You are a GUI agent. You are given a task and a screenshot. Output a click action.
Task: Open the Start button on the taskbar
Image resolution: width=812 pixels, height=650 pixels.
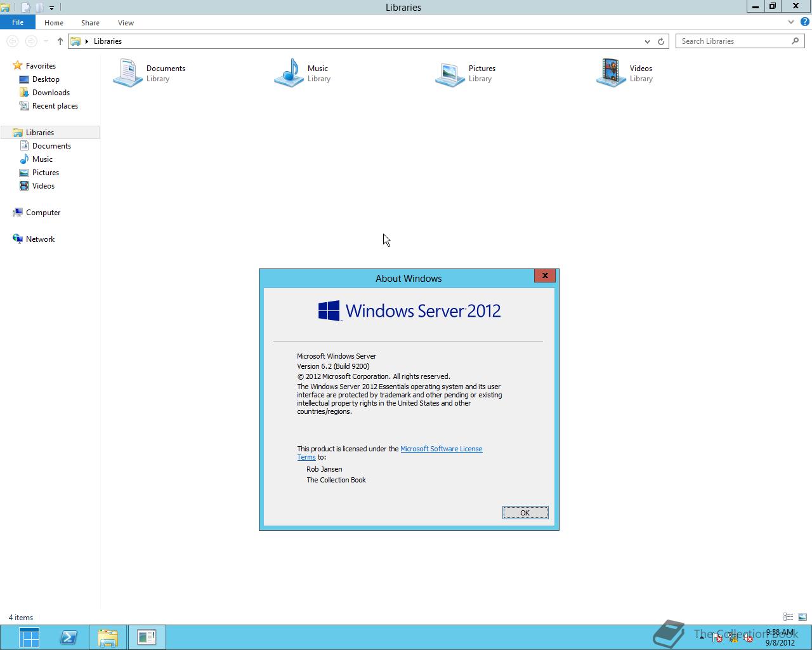29,637
